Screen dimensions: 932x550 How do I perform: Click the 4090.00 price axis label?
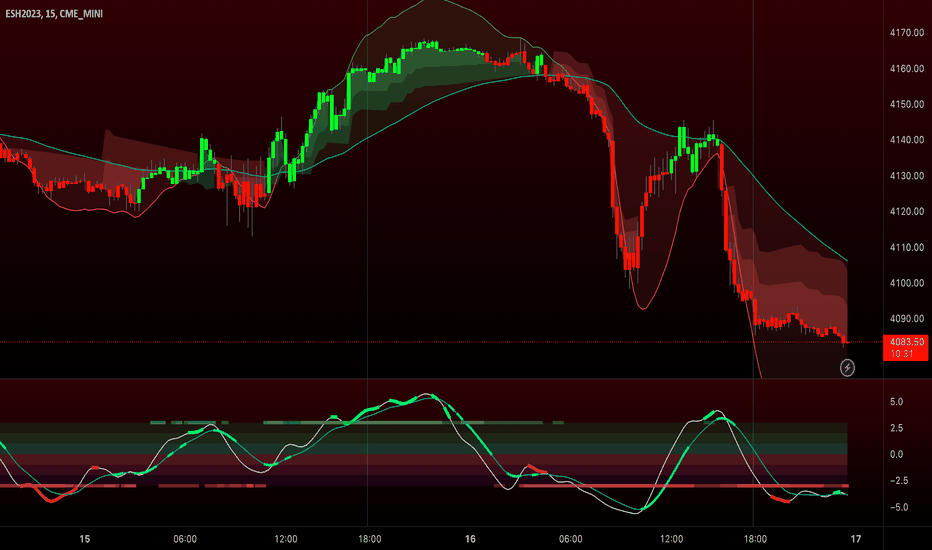pyautogui.click(x=906, y=319)
